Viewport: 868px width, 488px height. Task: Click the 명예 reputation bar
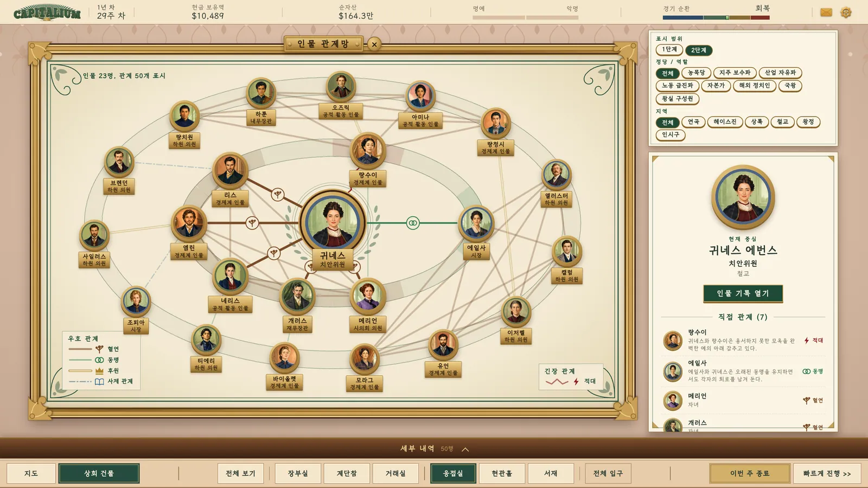499,18
